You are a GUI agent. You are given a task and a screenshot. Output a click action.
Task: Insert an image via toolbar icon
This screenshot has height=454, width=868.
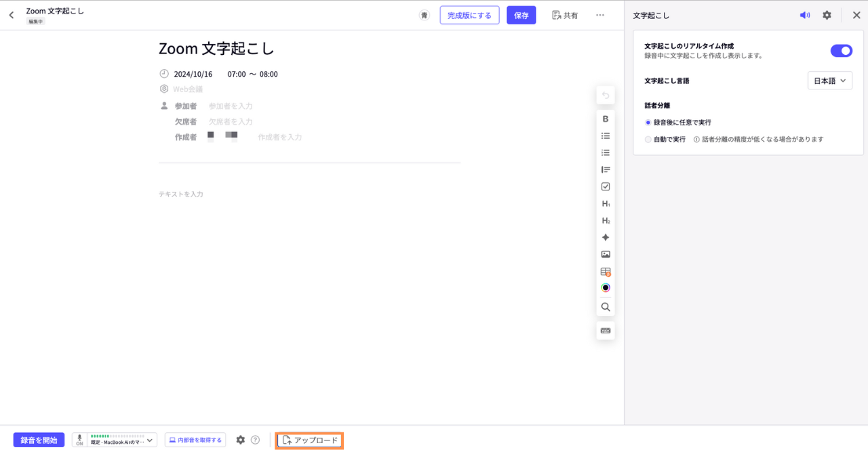pos(606,254)
